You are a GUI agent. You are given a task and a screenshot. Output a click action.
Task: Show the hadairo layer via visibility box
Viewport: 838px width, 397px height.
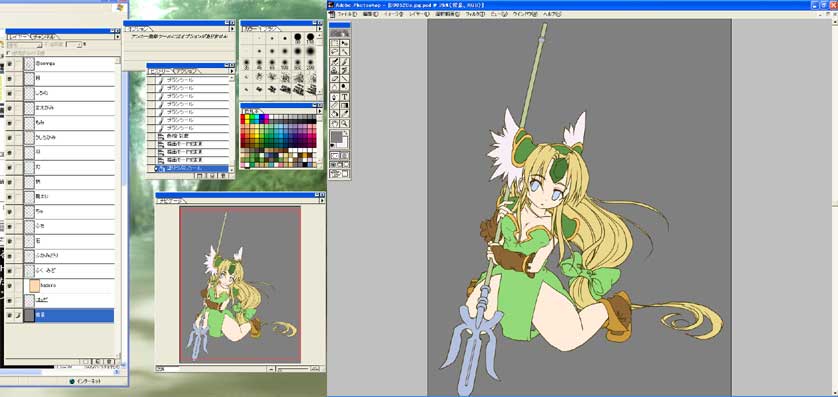tap(10, 285)
